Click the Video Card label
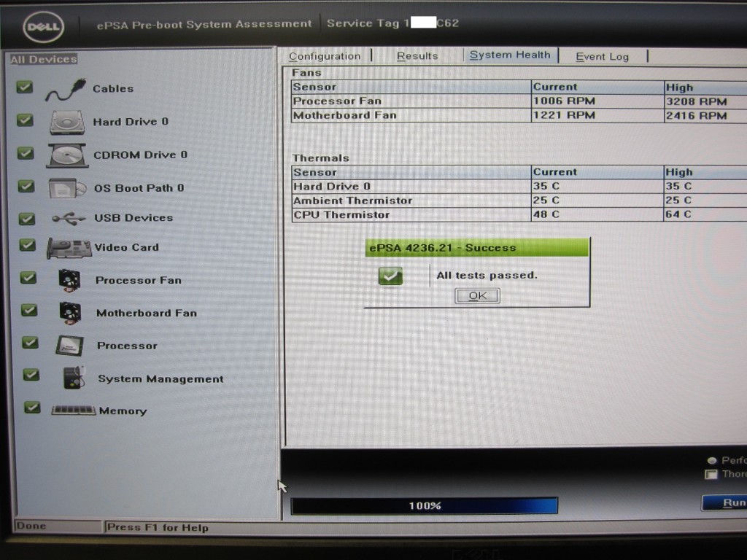 [x=127, y=248]
